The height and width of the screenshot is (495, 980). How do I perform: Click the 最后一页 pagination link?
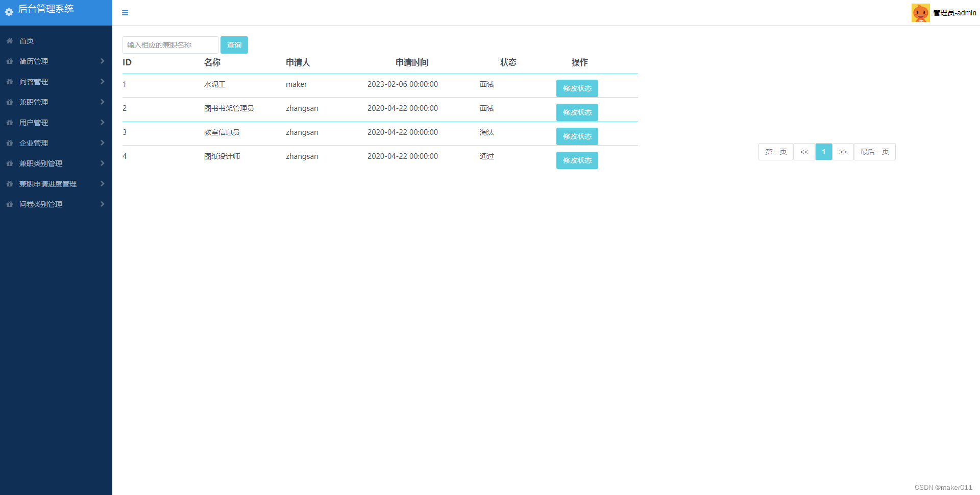[x=874, y=152]
